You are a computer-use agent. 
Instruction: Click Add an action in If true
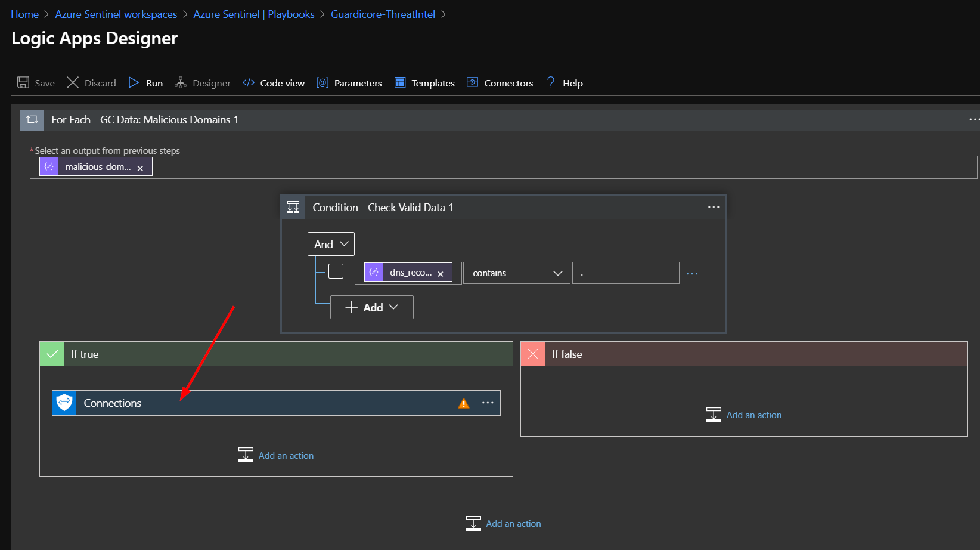(286, 456)
